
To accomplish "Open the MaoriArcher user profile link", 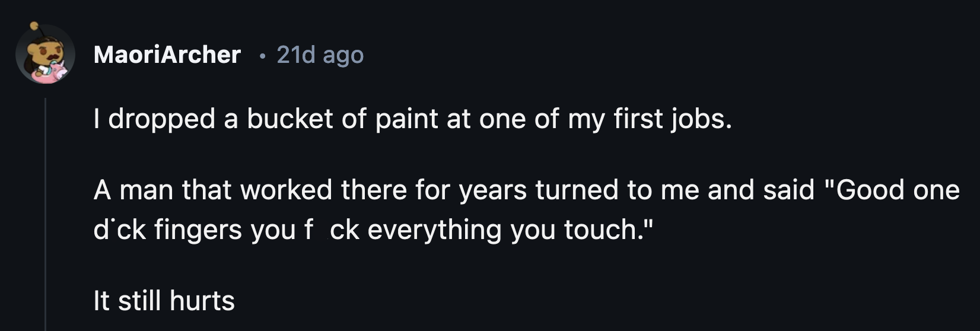I will (167, 55).
